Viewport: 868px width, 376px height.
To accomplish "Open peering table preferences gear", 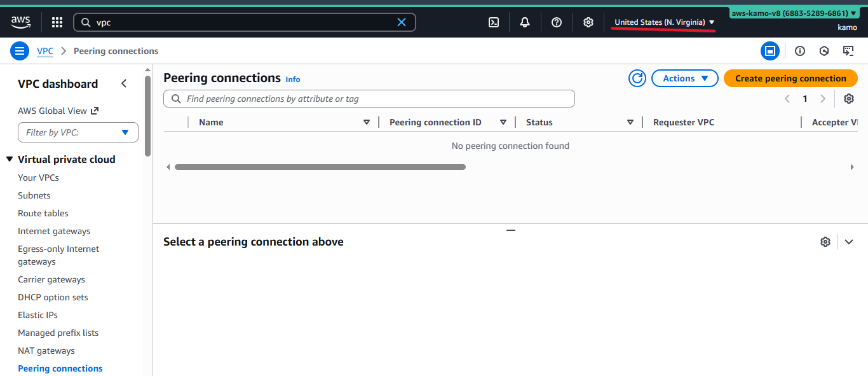I will pos(849,99).
